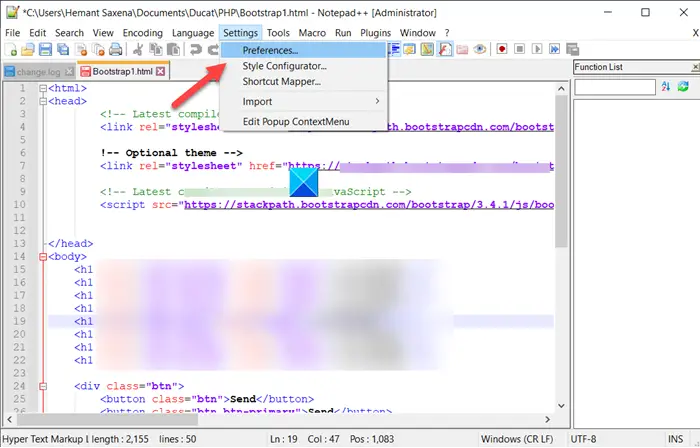Choose Edit Popup ContextMenu entry
Screen dimensions: 700x448
304,122
